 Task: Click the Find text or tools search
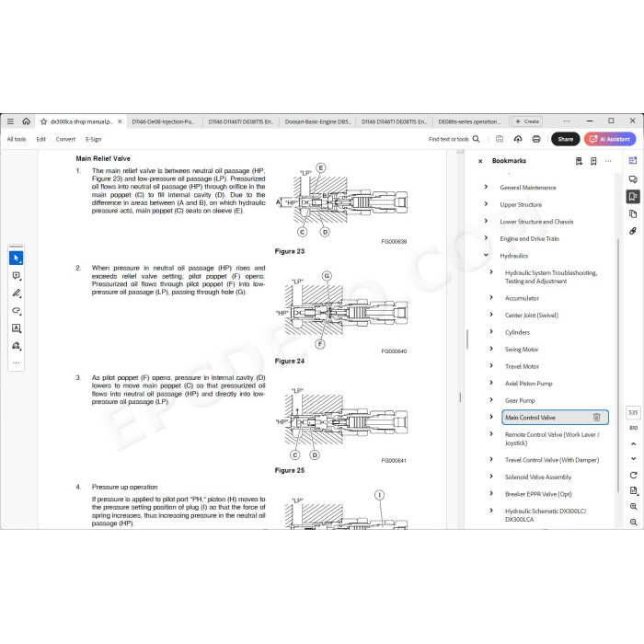[454, 139]
